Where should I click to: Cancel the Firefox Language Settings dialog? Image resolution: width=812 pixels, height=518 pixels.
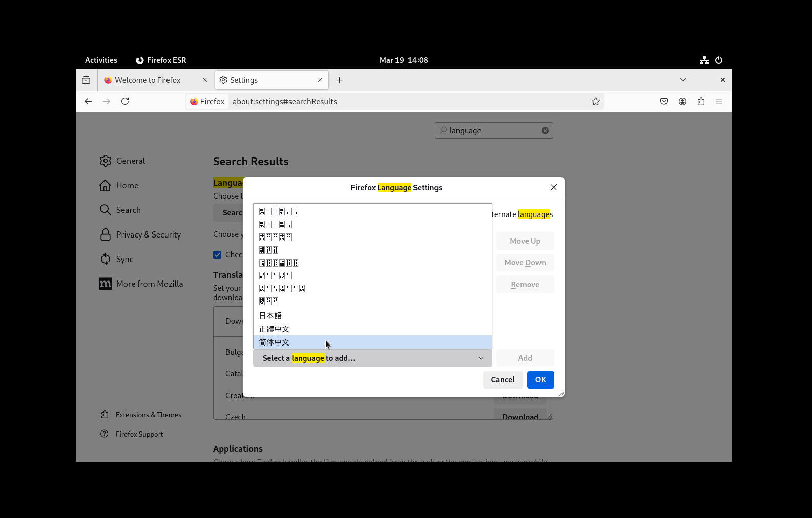click(x=502, y=379)
